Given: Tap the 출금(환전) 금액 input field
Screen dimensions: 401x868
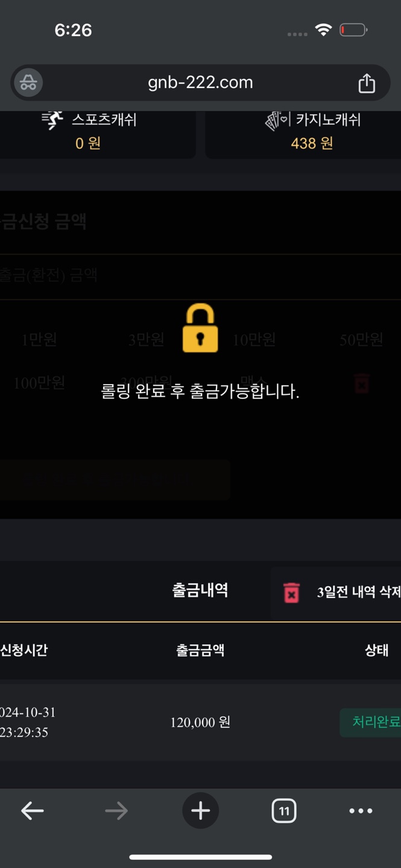Looking at the screenshot, I should [x=200, y=276].
